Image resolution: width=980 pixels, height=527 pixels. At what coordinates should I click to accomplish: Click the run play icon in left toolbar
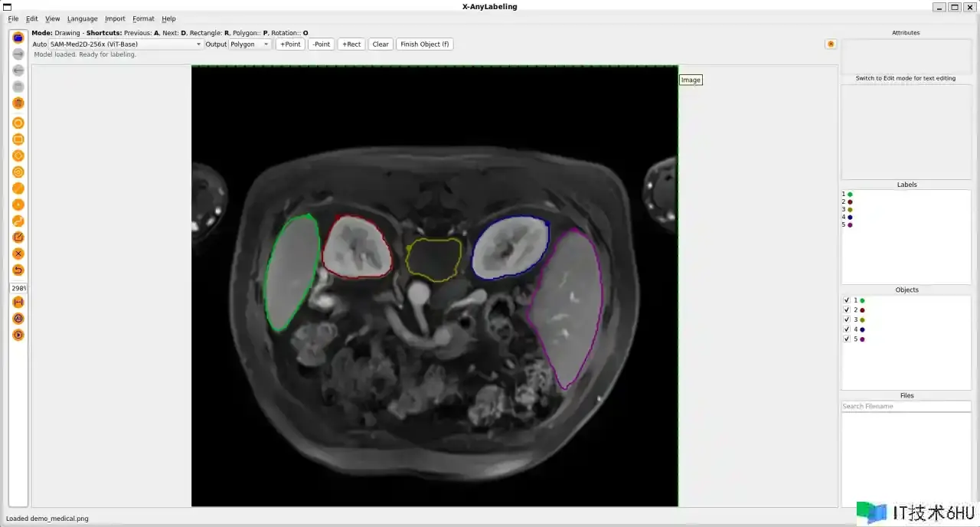click(18, 335)
